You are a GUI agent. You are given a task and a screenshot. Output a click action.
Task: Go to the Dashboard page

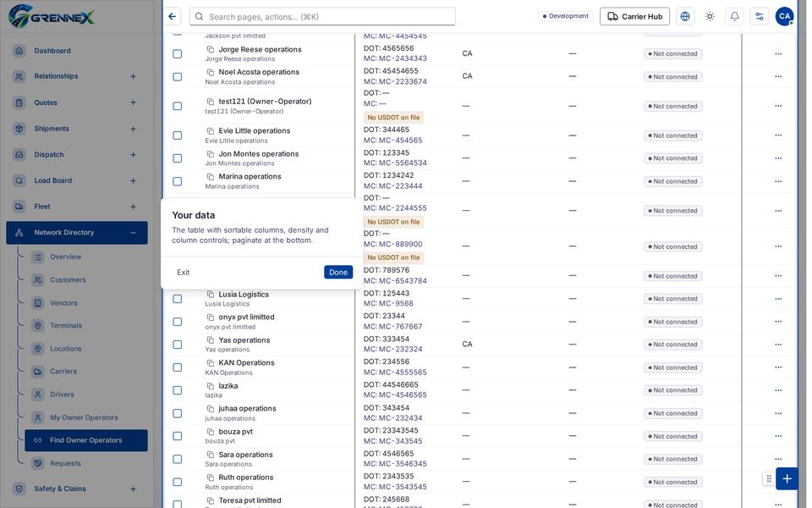77,51
